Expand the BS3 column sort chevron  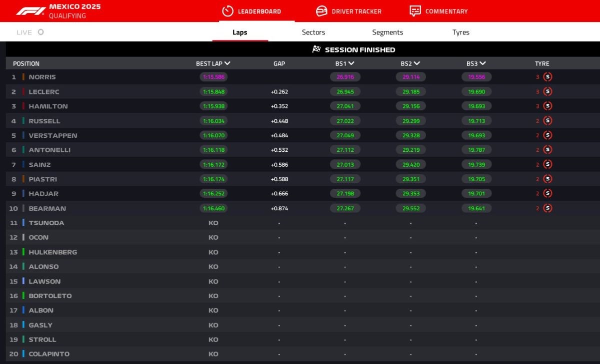pos(483,63)
